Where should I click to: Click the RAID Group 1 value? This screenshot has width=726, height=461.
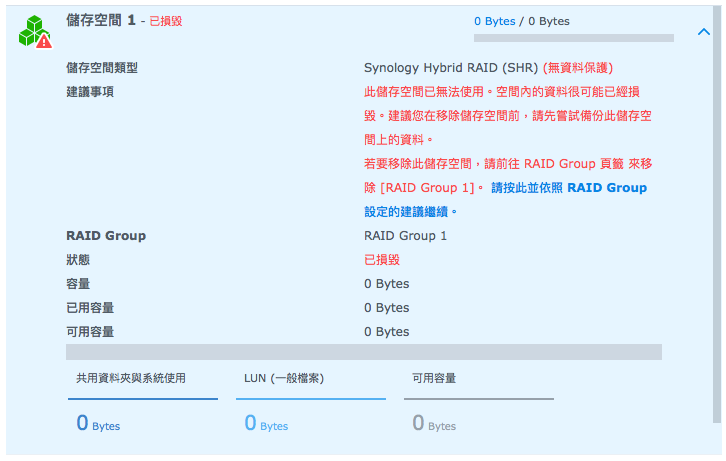click(406, 236)
